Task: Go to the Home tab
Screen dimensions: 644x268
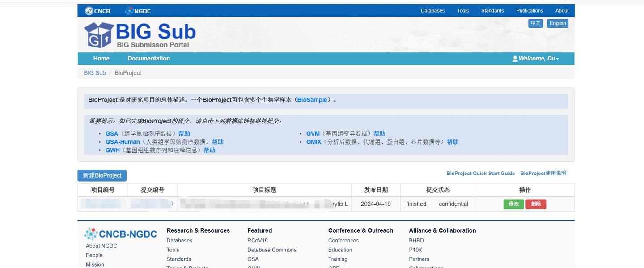Action: 102,59
